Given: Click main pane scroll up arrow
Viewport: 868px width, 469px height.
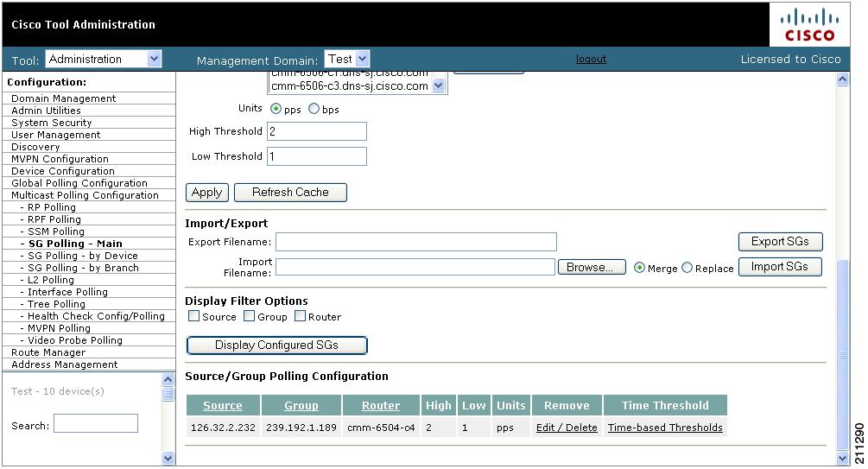Looking at the screenshot, I should [x=842, y=79].
